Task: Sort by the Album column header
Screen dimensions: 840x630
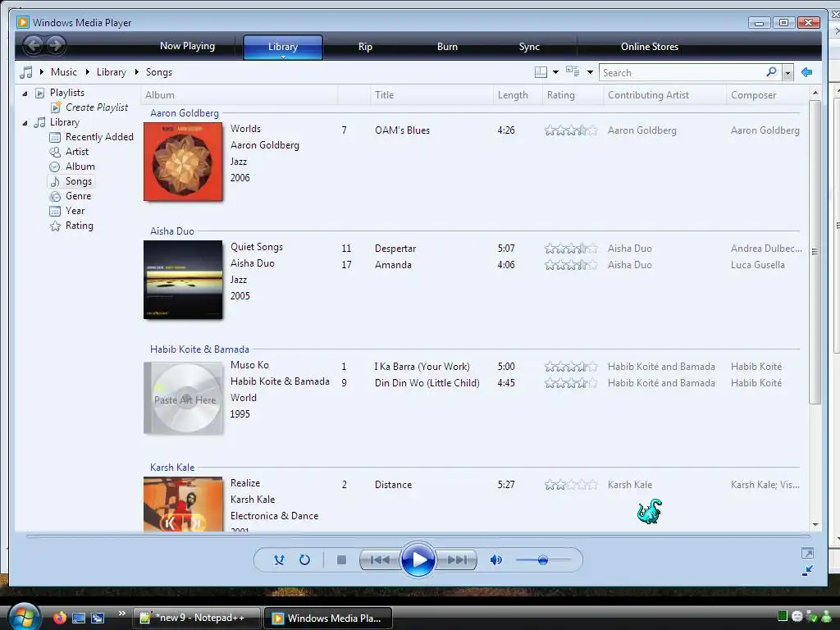Action: click(239, 95)
